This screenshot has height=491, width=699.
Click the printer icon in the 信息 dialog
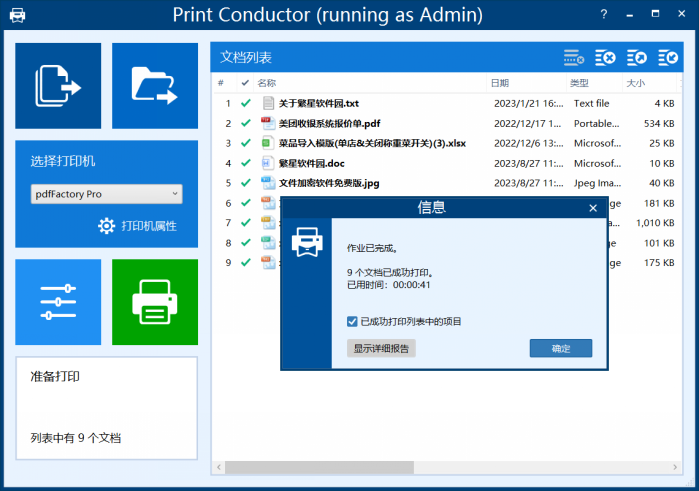pos(307,242)
